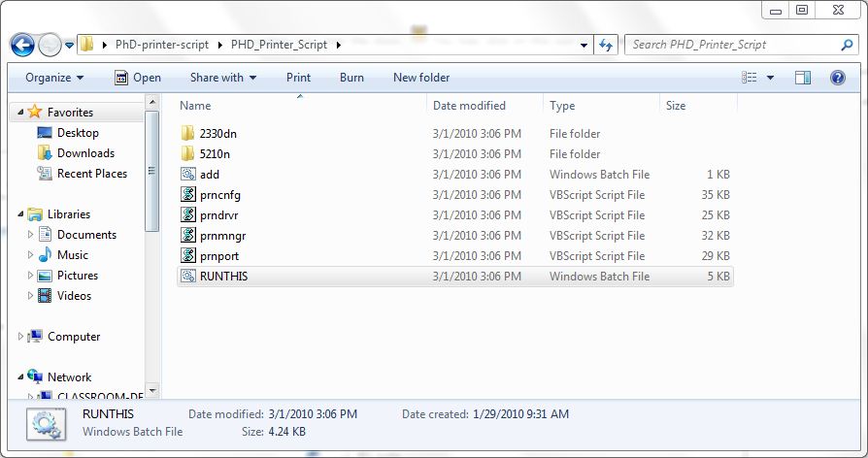
Task: Select PHD_Printer_Script breadcrumb segment
Action: tap(279, 45)
